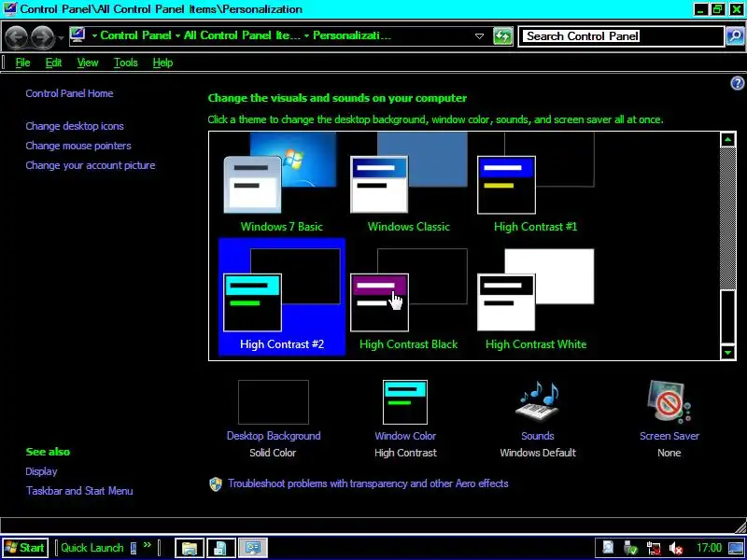The width and height of the screenshot is (747, 560).
Task: Expand the Quick Launch chevron
Action: [x=148, y=545]
